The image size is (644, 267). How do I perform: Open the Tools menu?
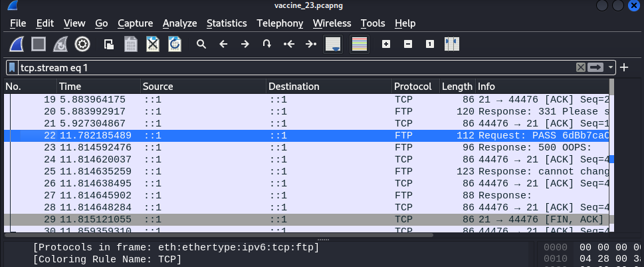(x=373, y=23)
